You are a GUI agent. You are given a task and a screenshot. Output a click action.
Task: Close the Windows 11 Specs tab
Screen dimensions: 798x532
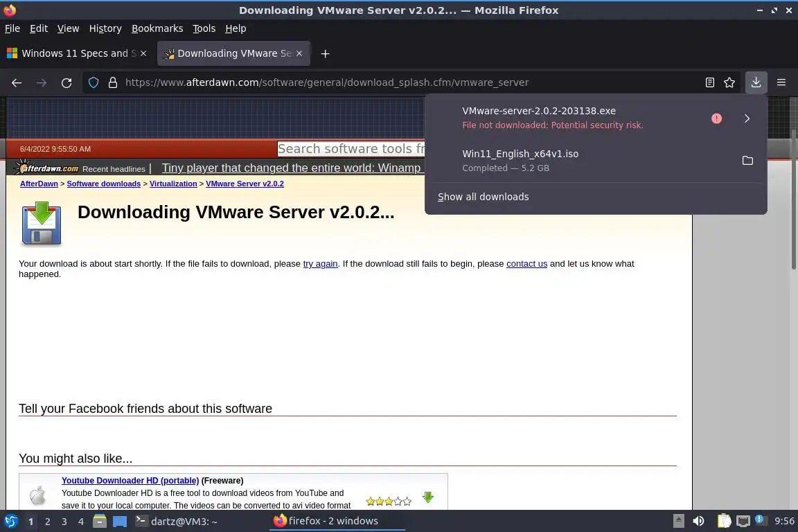pyautogui.click(x=143, y=53)
